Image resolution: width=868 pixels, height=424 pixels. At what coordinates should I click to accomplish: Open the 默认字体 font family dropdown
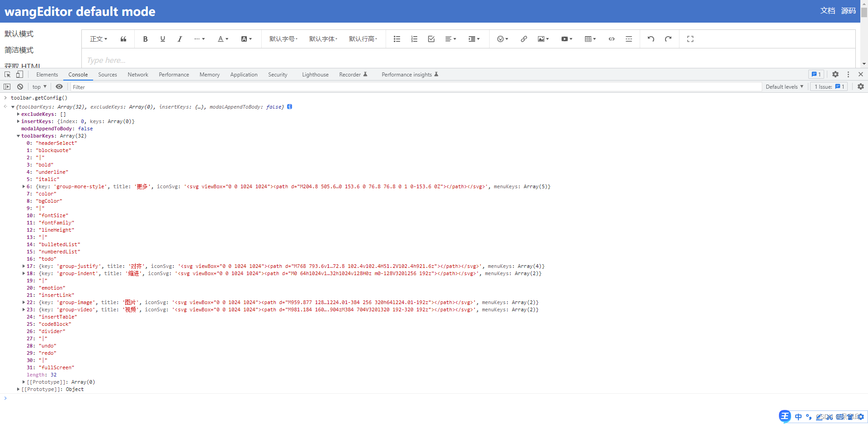tap(323, 39)
